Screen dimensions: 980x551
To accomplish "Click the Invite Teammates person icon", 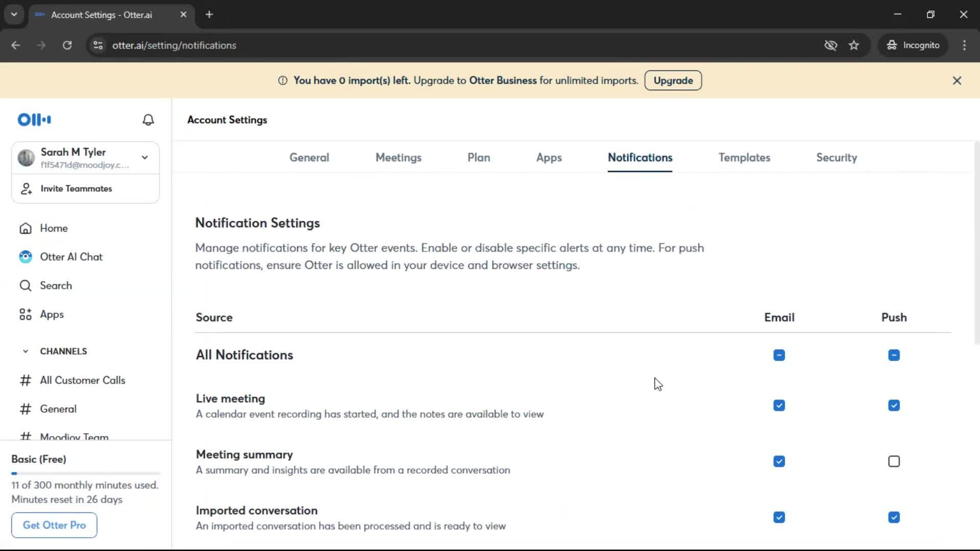I will pyautogui.click(x=26, y=189).
